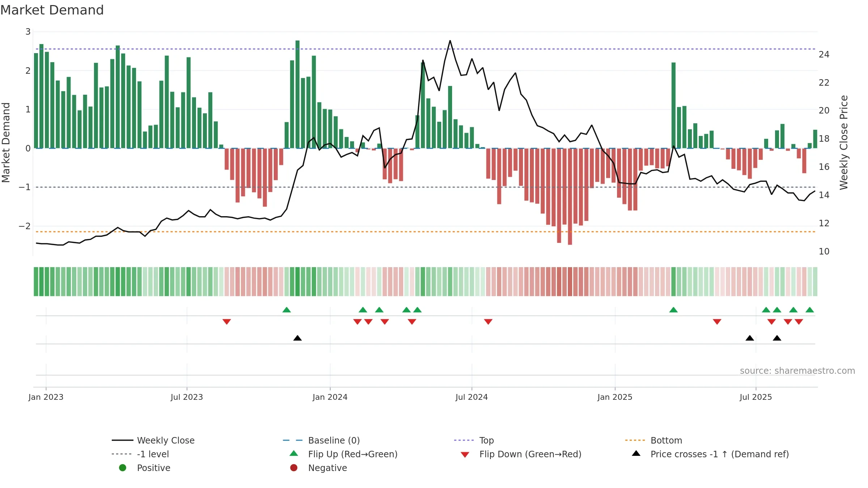Image resolution: width=868 pixels, height=488 pixels.
Task: Click the red Flip Down triangle legend icon
Action: 465,455
